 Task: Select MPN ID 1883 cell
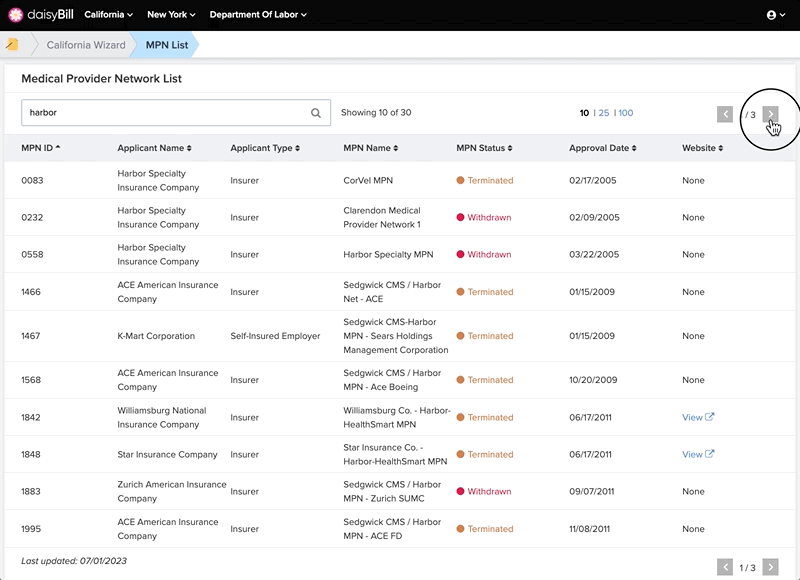31,491
